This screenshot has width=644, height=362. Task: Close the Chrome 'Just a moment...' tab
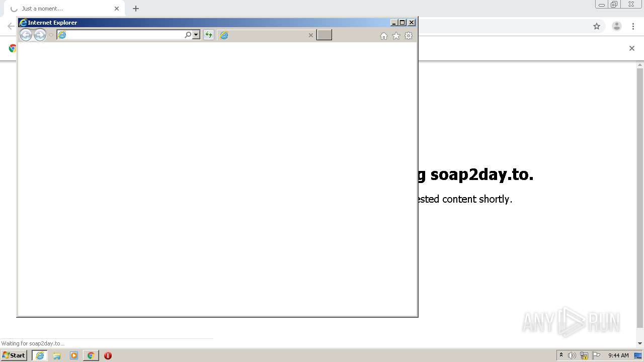[117, 9]
